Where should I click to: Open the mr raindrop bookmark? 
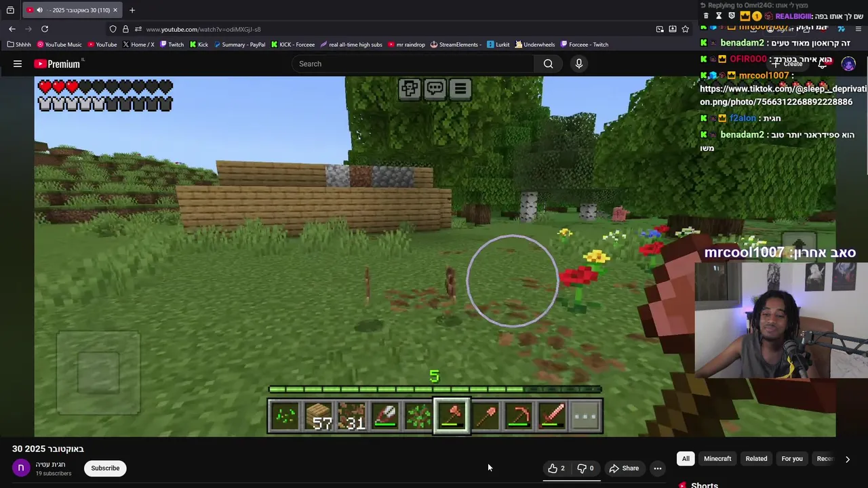pos(407,45)
